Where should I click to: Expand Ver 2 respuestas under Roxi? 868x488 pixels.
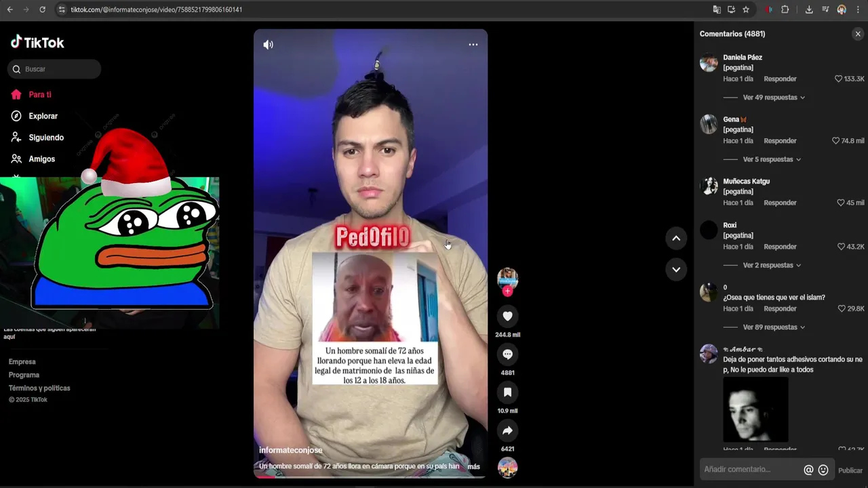772,265
